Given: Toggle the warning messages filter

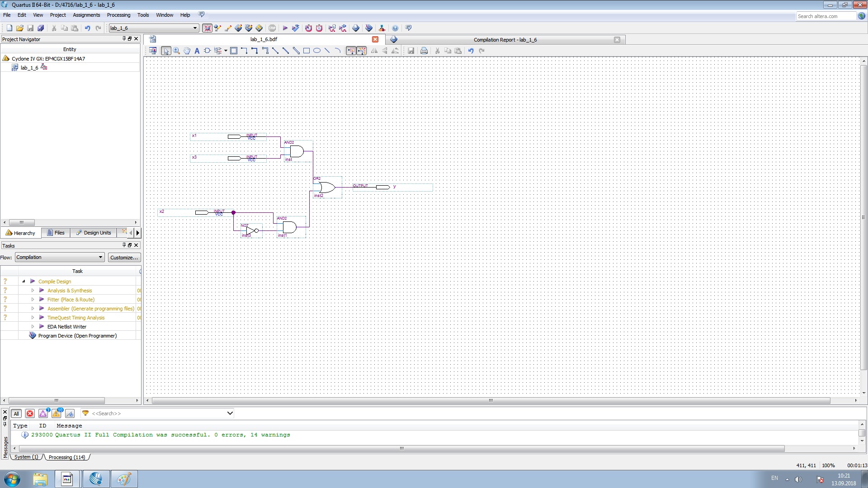Looking at the screenshot, I should click(57, 413).
